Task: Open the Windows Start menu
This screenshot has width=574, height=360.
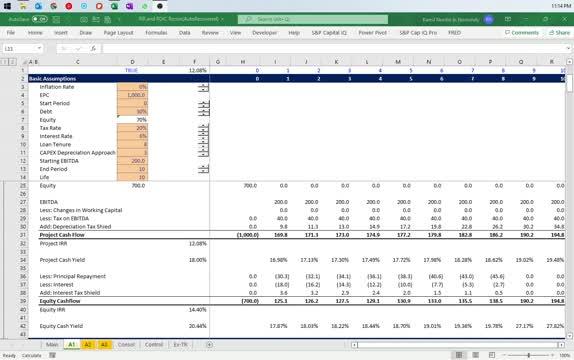Action: [7, 6]
